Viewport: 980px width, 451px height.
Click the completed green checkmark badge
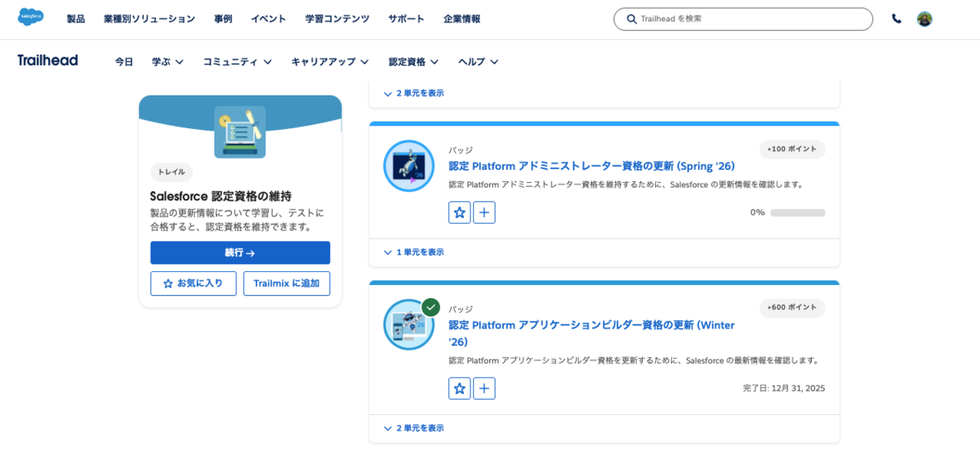[431, 307]
